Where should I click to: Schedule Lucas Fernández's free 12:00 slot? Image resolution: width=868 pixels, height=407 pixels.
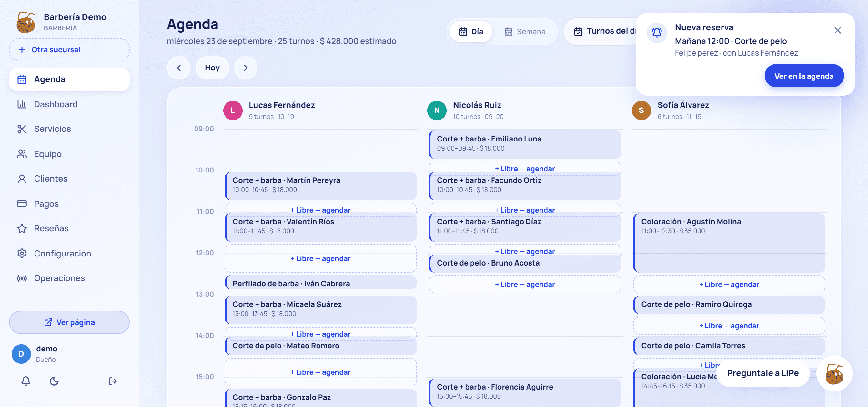(x=321, y=259)
